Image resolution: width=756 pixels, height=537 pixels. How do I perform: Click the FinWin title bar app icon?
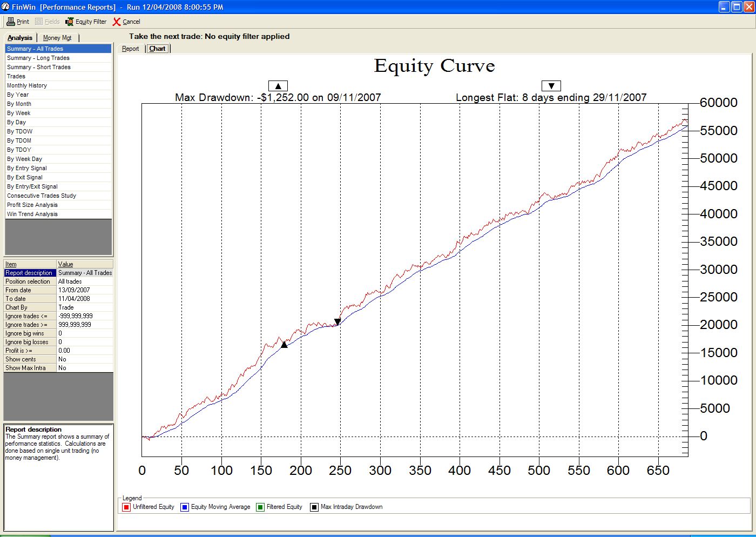click(x=5, y=7)
